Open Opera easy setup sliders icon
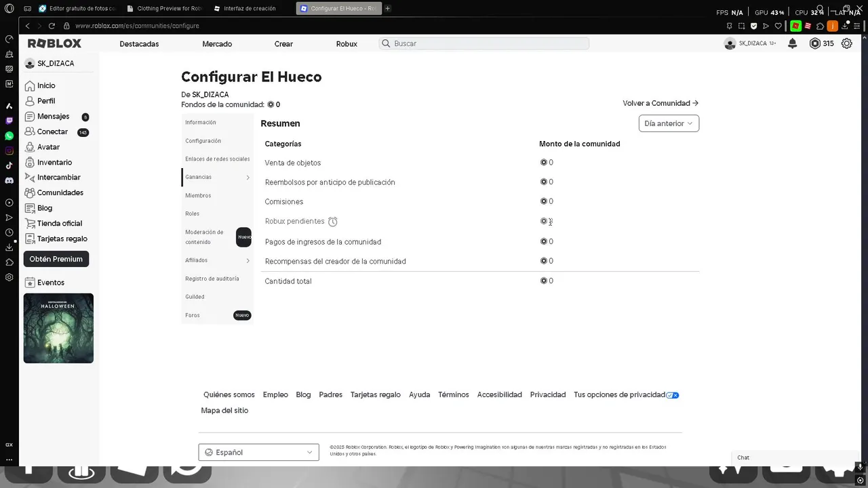Screen dimensions: 868x488 click(857, 26)
